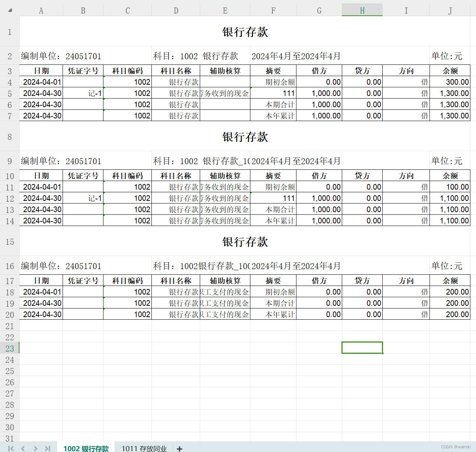Select column I header

[x=406, y=10]
